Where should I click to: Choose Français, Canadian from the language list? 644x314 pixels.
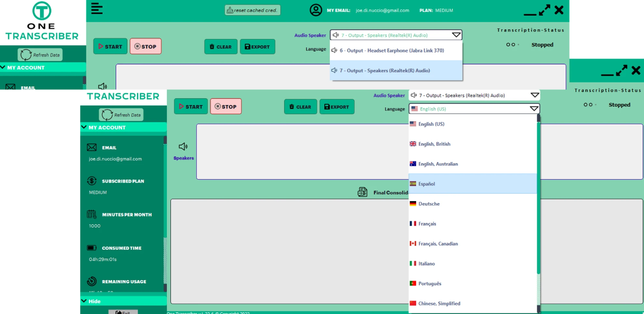pyautogui.click(x=473, y=243)
